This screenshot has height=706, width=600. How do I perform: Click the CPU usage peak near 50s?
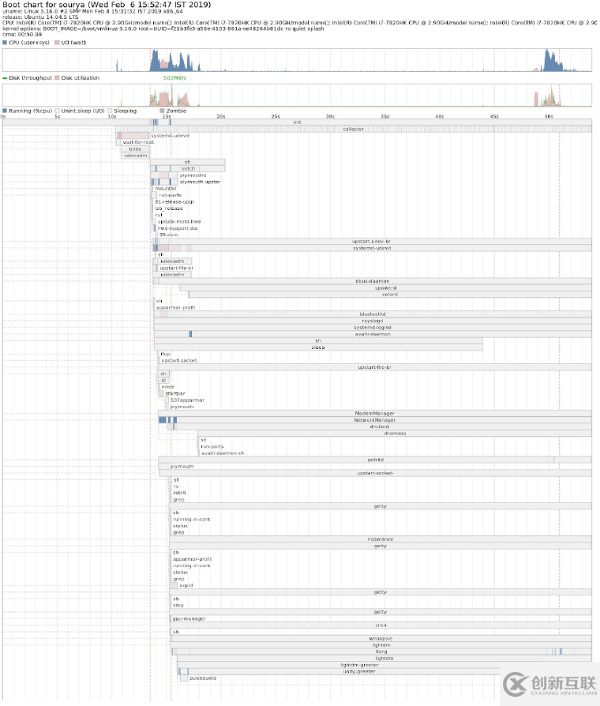point(549,60)
